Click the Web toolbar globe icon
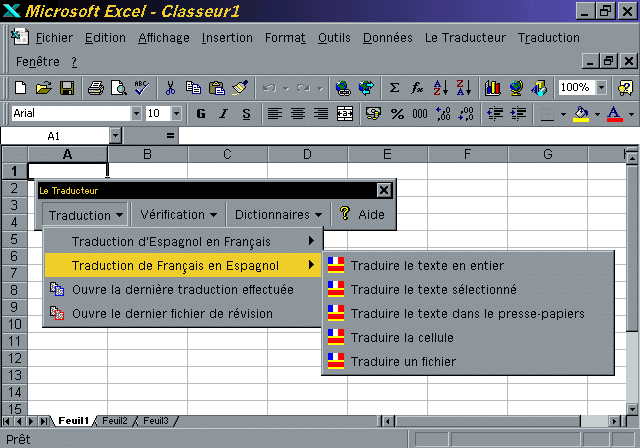This screenshot has width=640, height=448. pos(366,88)
